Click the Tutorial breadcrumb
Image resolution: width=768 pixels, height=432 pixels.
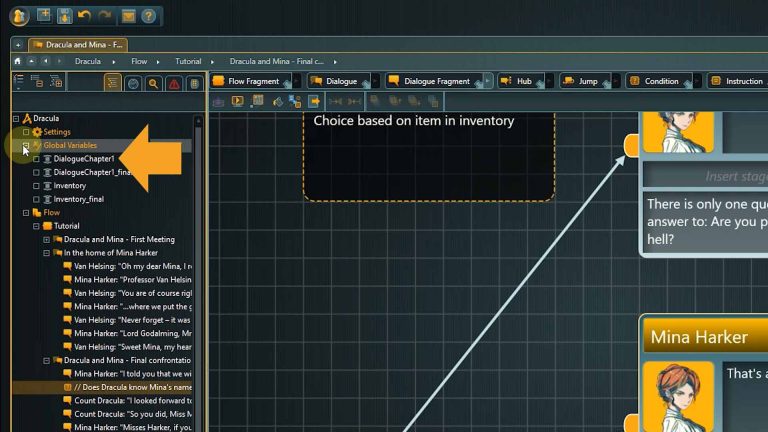(188, 61)
